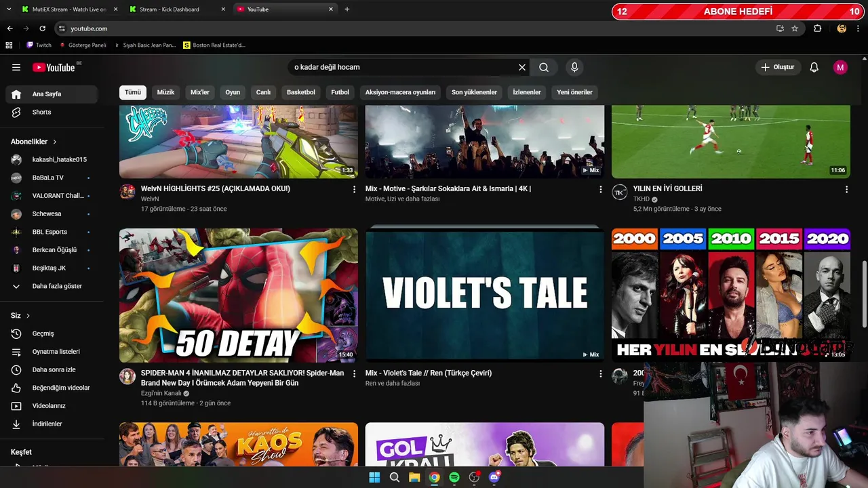868x488 pixels.
Task: Open Ezgi'nin Kanalı channel name
Action: 161,393
